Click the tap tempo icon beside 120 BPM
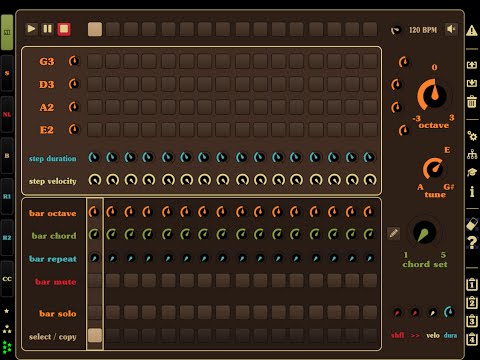 pos(396,30)
